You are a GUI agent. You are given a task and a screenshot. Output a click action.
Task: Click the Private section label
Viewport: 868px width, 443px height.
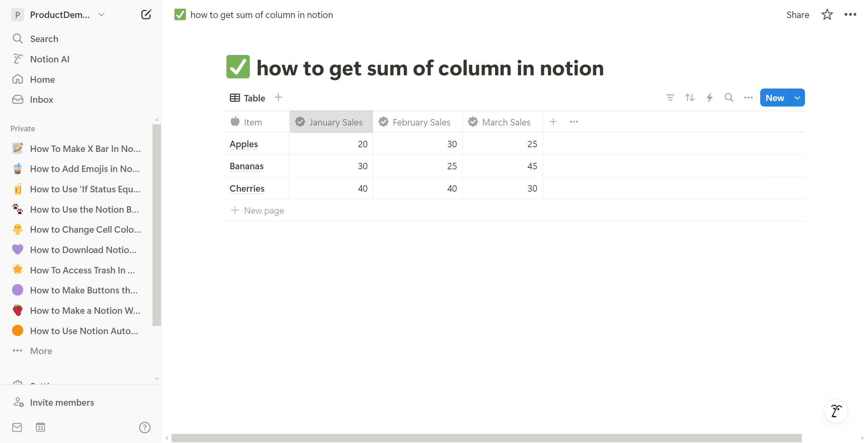click(23, 129)
